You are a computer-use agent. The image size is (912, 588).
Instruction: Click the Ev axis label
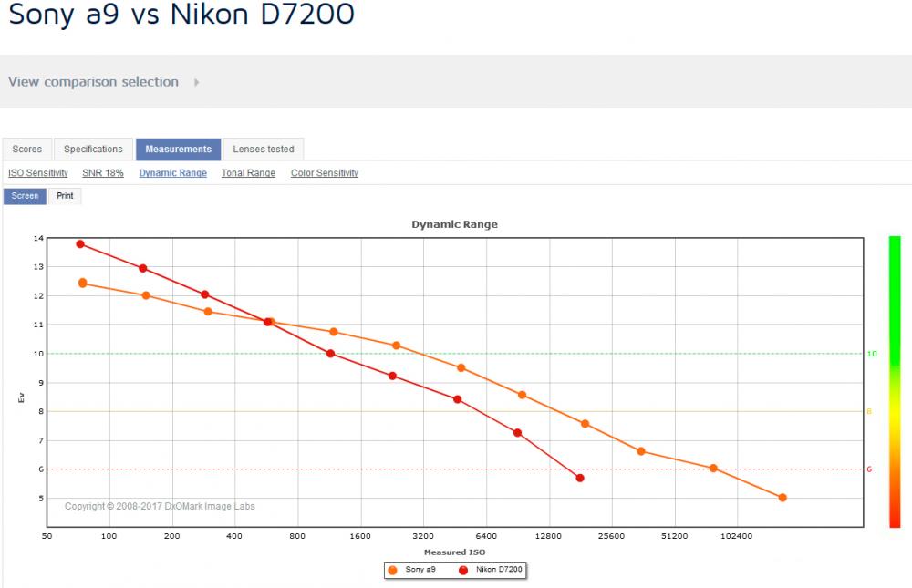coord(21,397)
